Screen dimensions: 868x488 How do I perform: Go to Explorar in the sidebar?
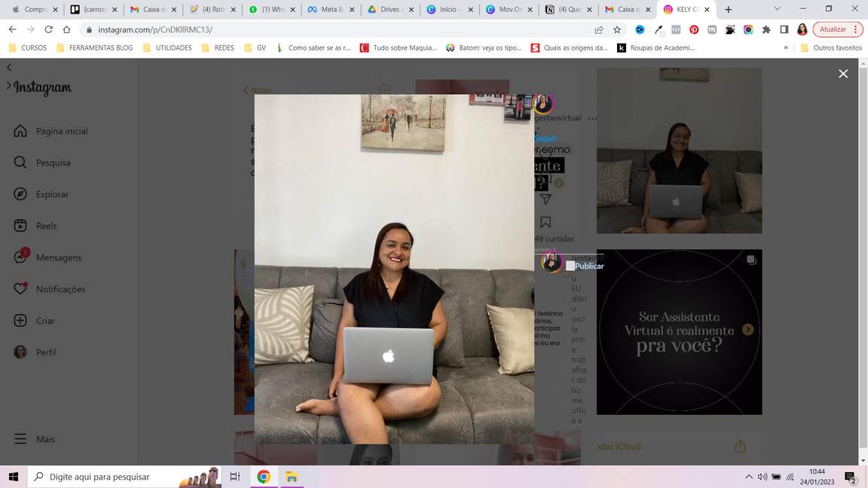pos(52,194)
